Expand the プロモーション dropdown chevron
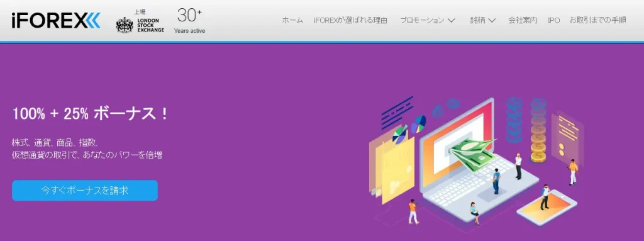Viewport: 644px width, 241px height. pos(452,20)
